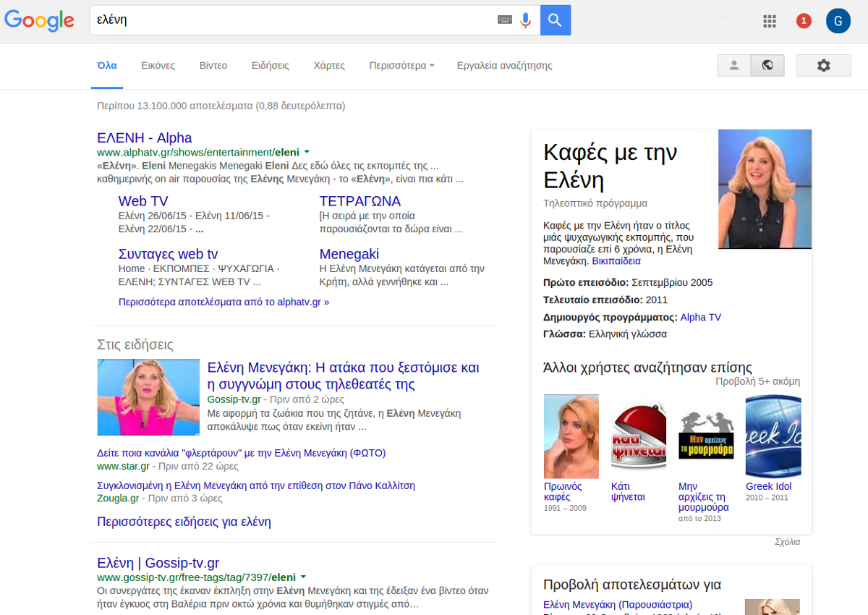Viewport: 868px width, 615px height.
Task: Start voice search with microphone icon
Action: (526, 20)
